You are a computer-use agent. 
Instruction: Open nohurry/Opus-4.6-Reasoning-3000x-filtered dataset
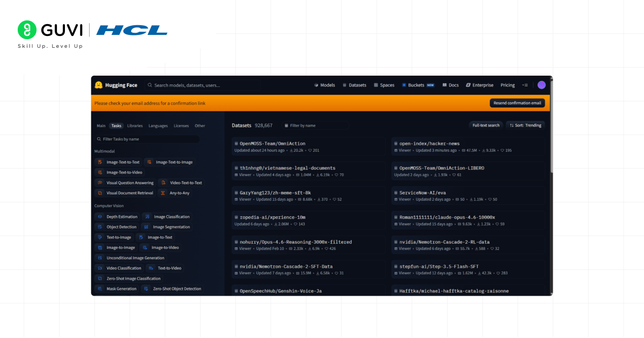point(308,245)
